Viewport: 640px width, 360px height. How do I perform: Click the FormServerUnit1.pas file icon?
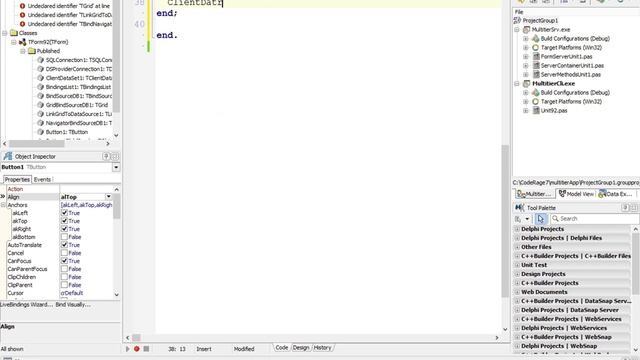[536, 56]
